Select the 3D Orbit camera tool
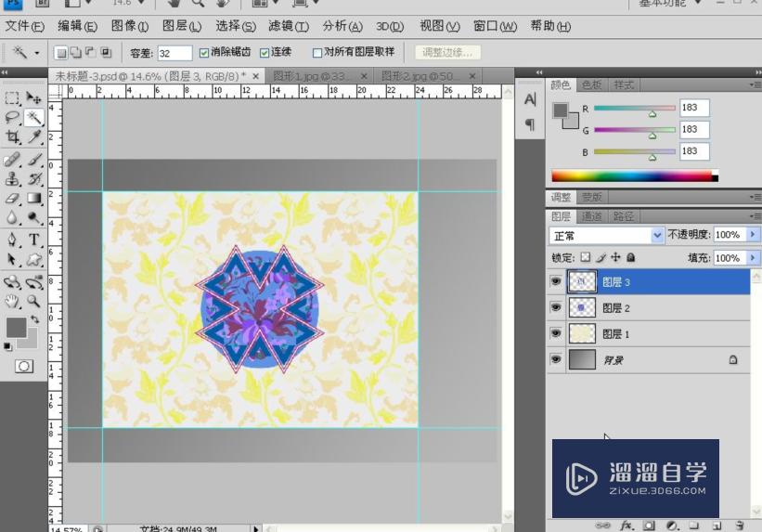This screenshot has width=762, height=532. [33, 282]
